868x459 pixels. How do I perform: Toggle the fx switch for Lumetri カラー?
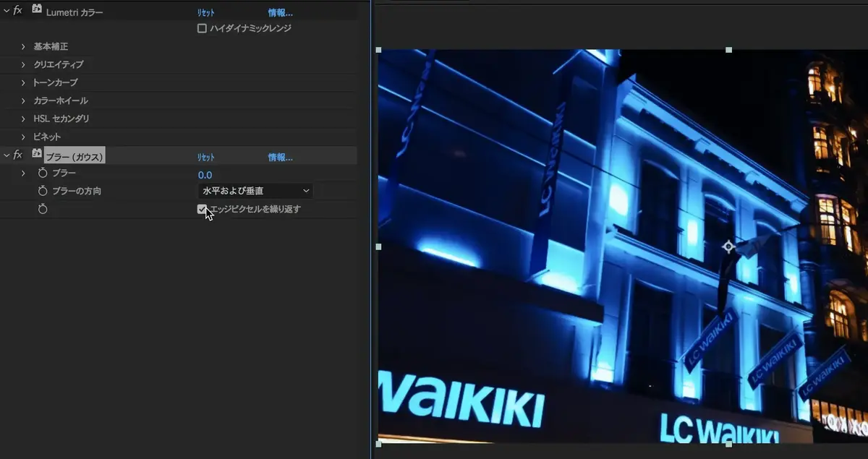pyautogui.click(x=18, y=11)
